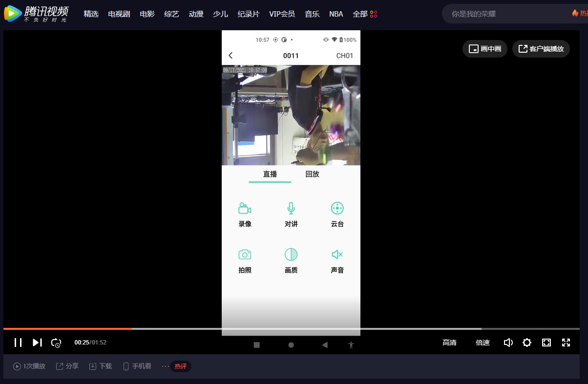The width and height of the screenshot is (588, 384).
Task: Click the 客户端播放 button
Action: 541,49
